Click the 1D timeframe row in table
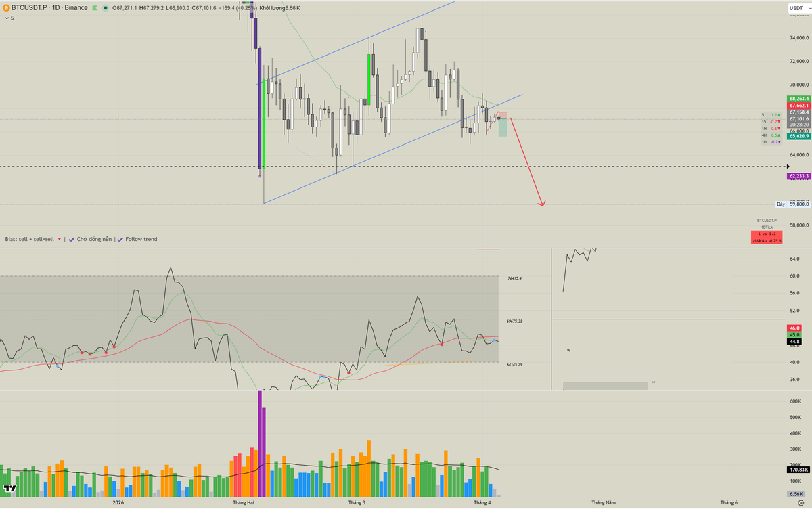 pos(771,142)
